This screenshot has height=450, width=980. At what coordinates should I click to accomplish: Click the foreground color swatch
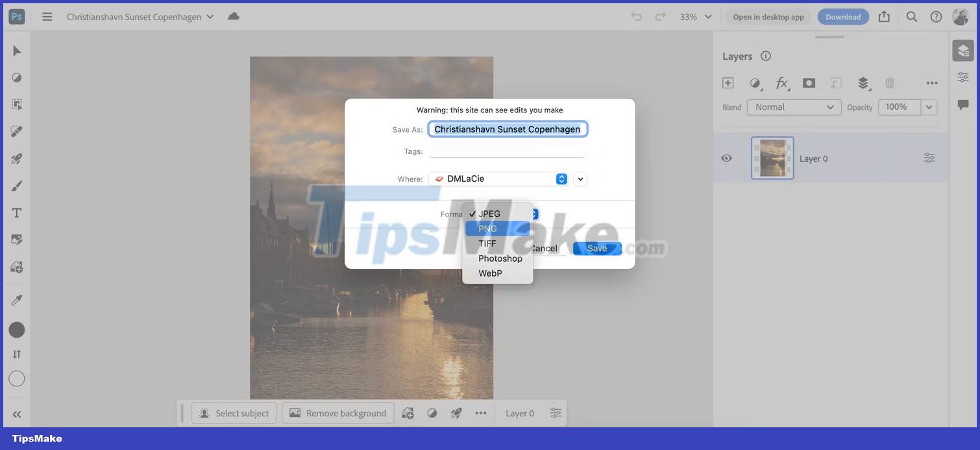coord(16,329)
